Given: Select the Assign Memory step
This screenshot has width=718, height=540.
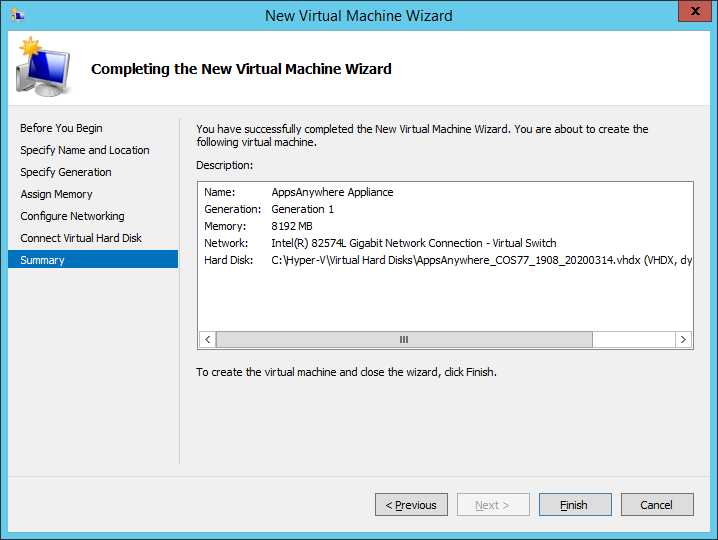Looking at the screenshot, I should tap(56, 194).
